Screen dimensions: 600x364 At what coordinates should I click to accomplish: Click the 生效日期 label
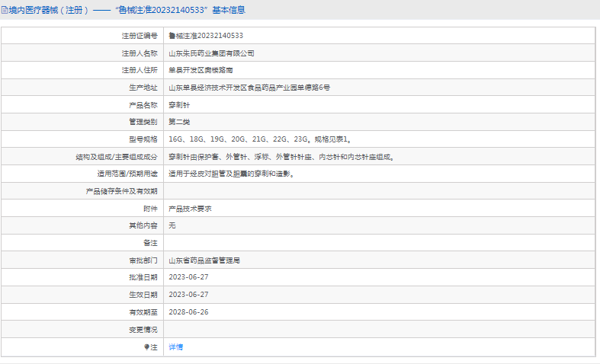pyautogui.click(x=143, y=295)
